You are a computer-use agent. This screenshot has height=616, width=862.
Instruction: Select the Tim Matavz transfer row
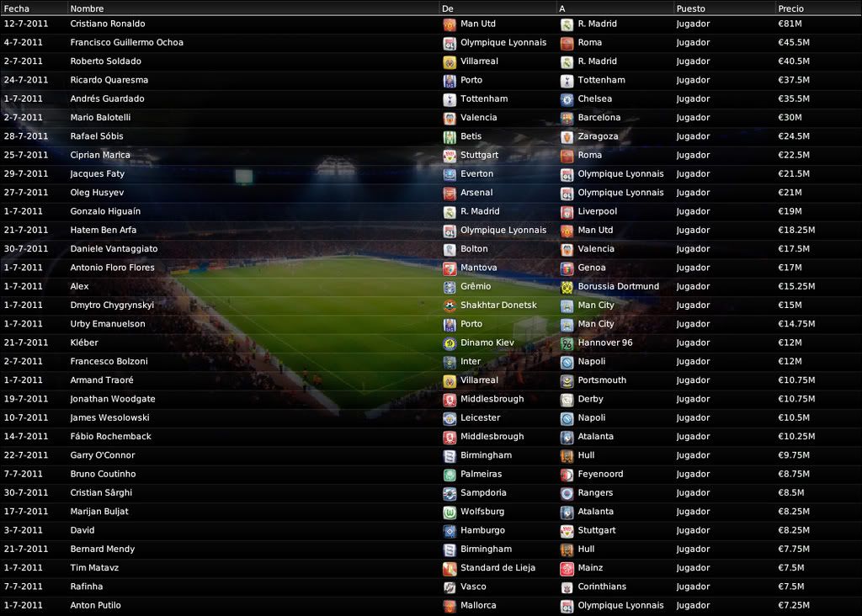[431, 568]
